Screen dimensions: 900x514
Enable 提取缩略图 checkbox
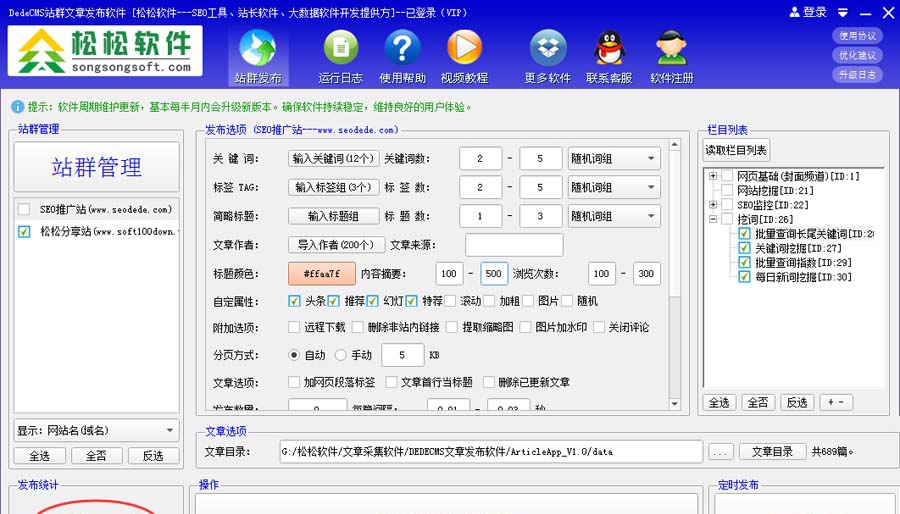[x=452, y=328]
